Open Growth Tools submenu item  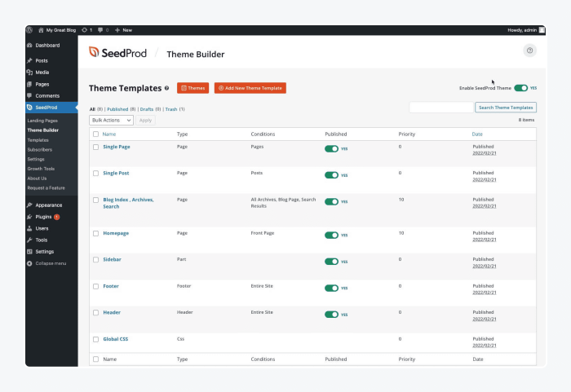point(41,169)
